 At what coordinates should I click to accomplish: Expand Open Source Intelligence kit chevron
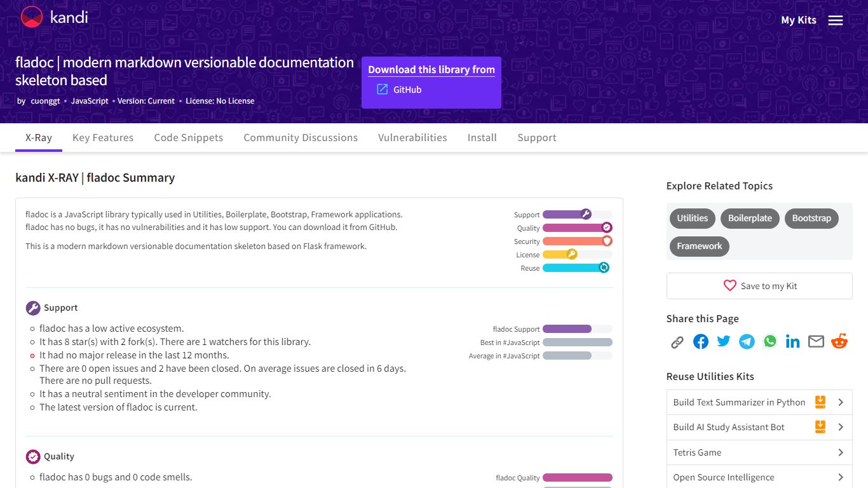(841, 477)
